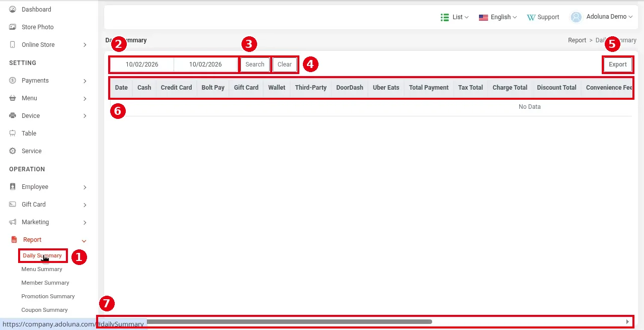Click the Date column header
Screen dimensions: 644x330
click(x=121, y=88)
